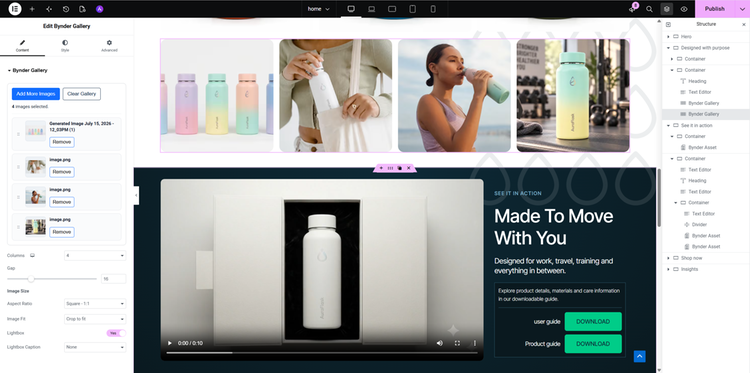
Task: Open Publish options arrow dropdown
Action: pyautogui.click(x=742, y=9)
